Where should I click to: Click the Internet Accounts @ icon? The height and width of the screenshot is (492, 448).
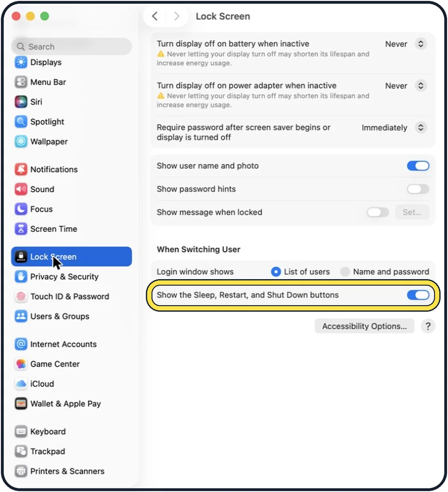pos(21,344)
